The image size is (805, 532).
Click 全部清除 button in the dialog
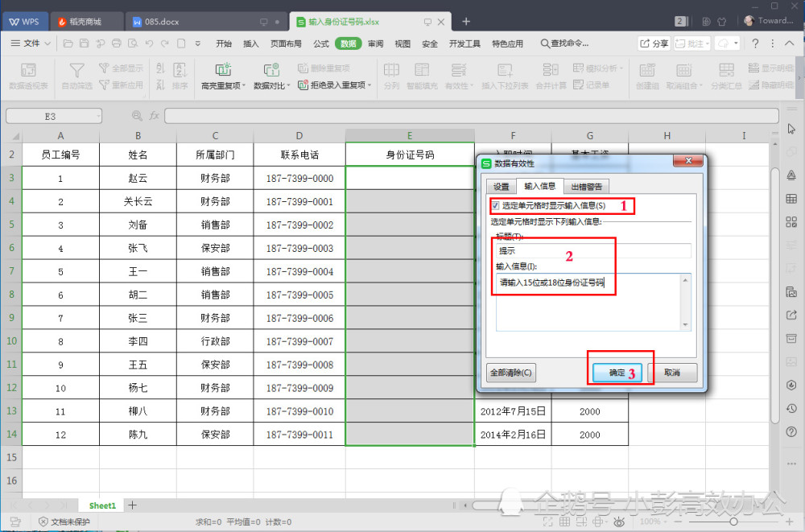[x=511, y=373]
